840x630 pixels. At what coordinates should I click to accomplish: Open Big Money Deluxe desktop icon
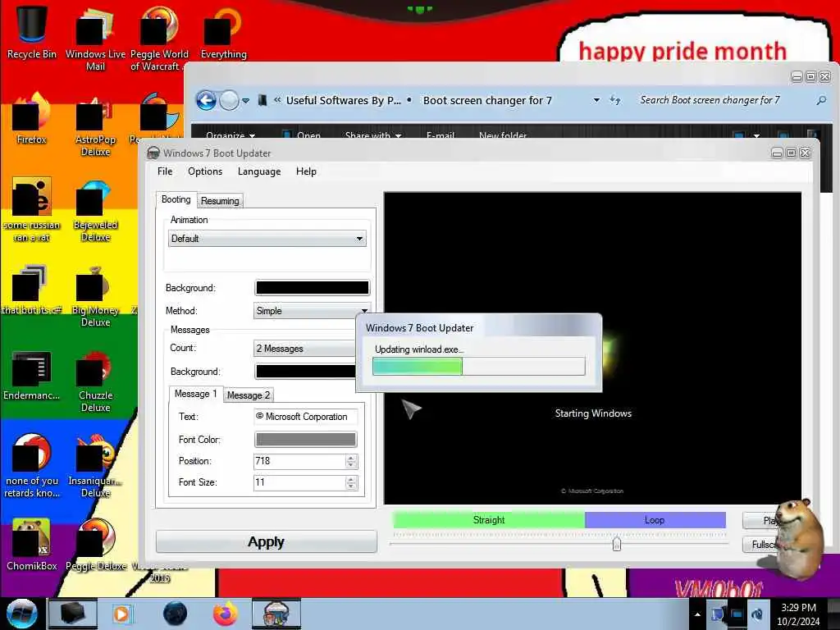coord(95,294)
